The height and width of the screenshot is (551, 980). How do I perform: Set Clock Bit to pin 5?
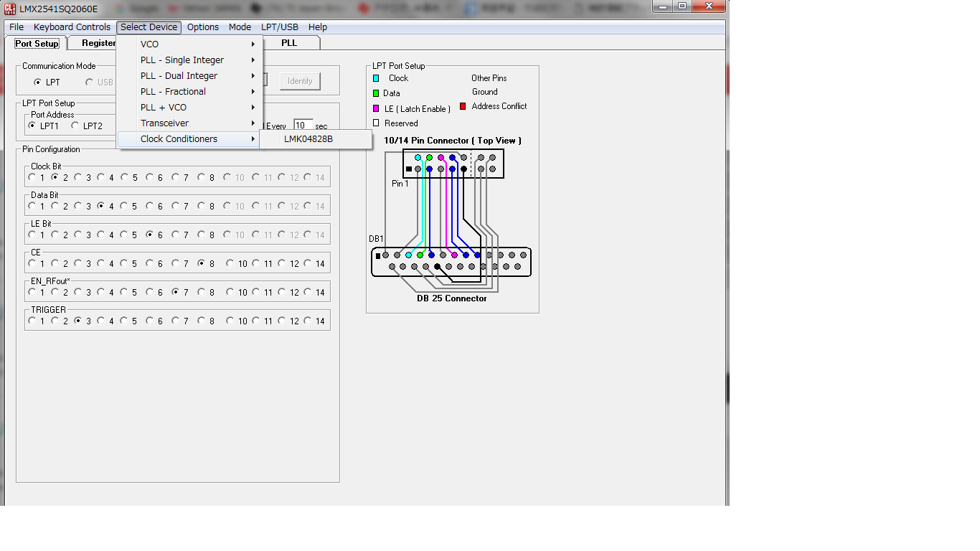pyautogui.click(x=125, y=177)
